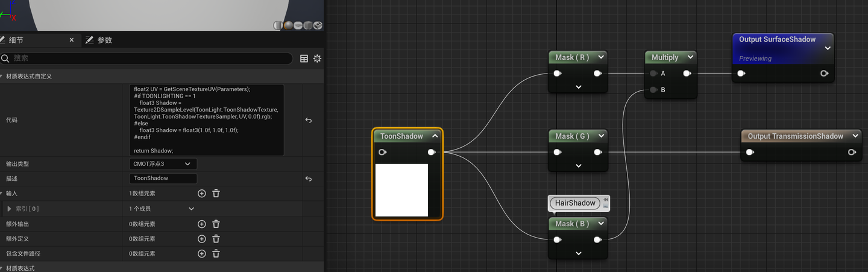This screenshot has width=868, height=272.
Task: Switch preview mesh to cylinder shape
Action: click(278, 25)
